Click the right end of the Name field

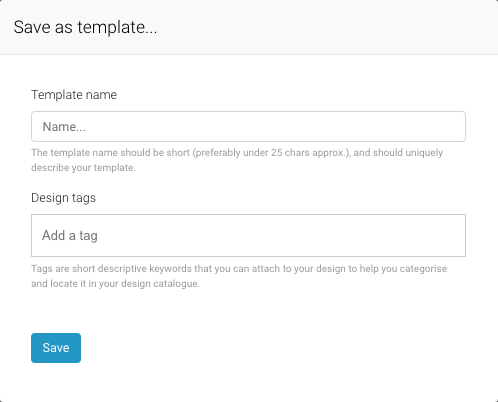click(x=447, y=126)
